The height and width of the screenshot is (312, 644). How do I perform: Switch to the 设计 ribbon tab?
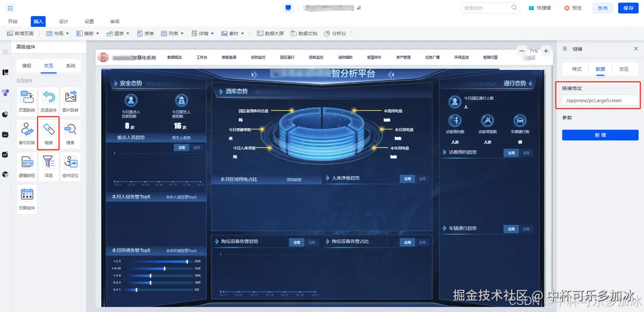pyautogui.click(x=63, y=21)
